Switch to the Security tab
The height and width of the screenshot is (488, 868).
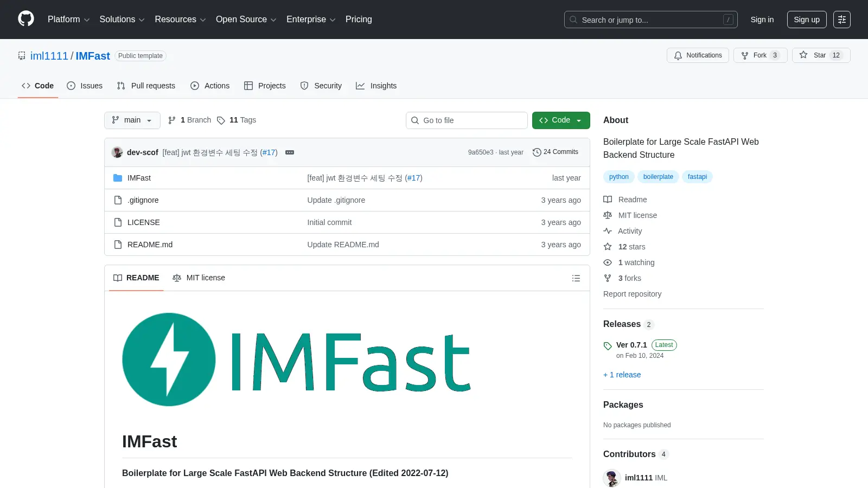tap(321, 86)
